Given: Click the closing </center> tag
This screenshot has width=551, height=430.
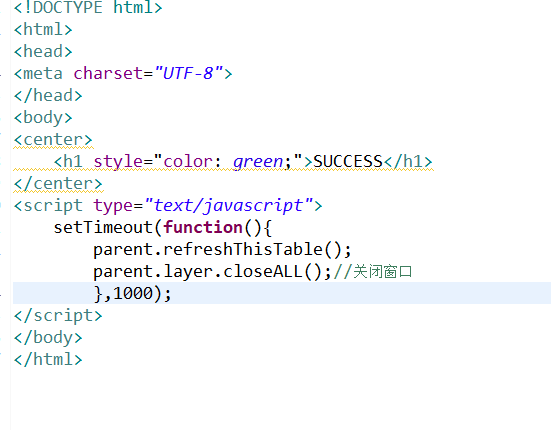Looking at the screenshot, I should click(x=58, y=184).
